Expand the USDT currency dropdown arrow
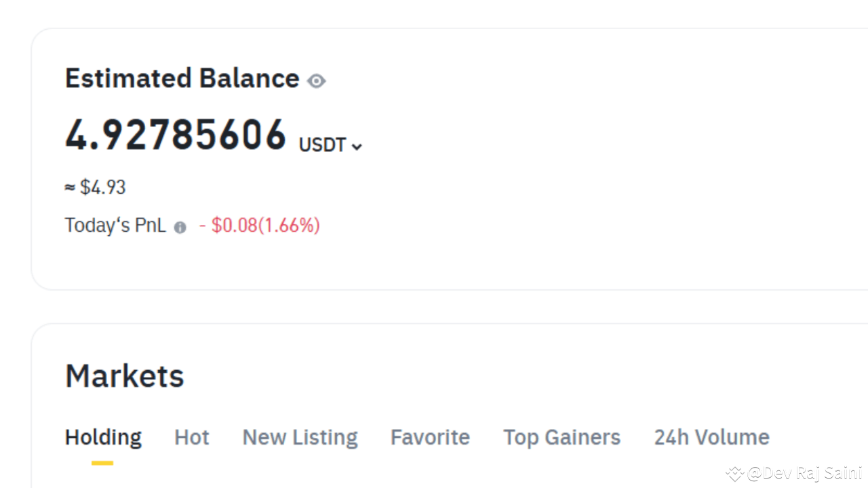This screenshot has height=488, width=868. point(357,146)
